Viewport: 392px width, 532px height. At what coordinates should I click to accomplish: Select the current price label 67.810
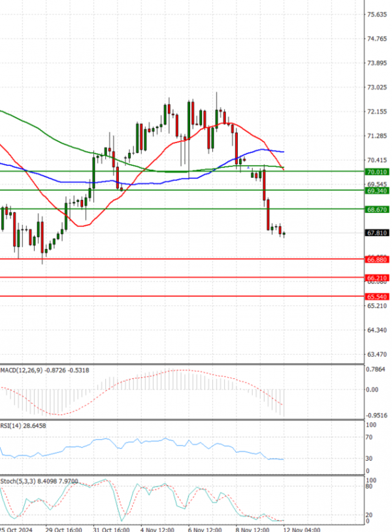pyautogui.click(x=378, y=233)
